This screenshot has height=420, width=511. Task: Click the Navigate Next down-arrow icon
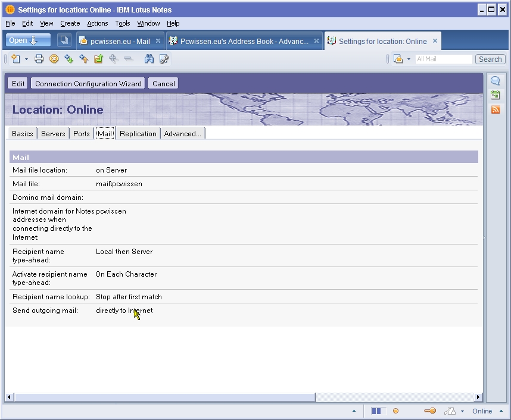68,59
